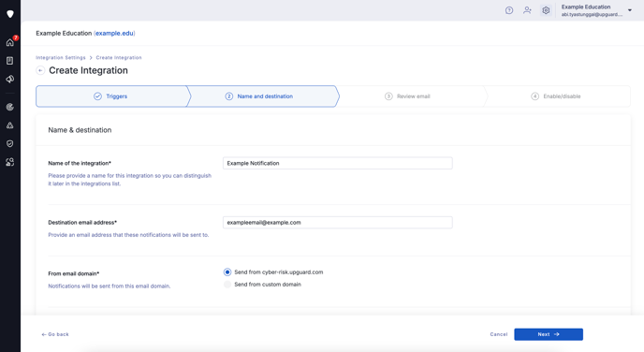Click the reports document icon in sidebar
This screenshot has width=644, height=352.
(10, 61)
